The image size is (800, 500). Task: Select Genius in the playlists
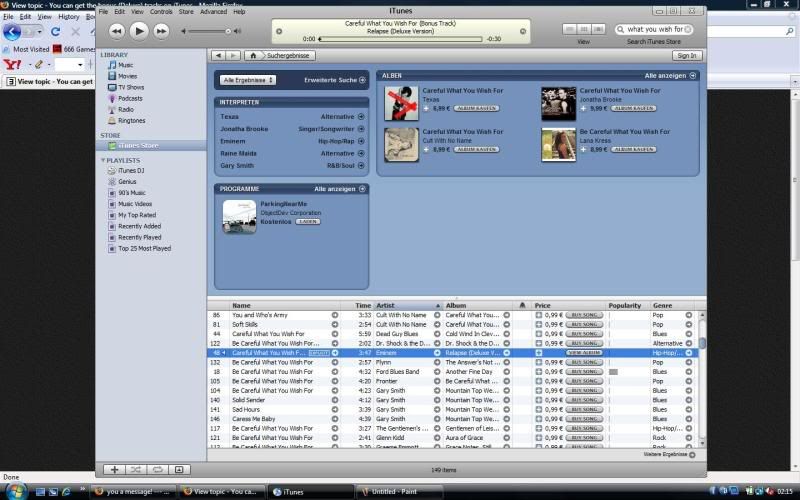(127, 182)
